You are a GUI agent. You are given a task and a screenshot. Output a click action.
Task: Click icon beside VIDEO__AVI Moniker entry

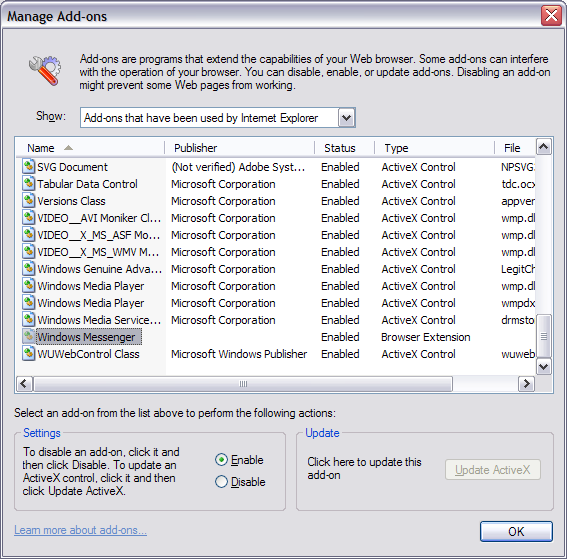[28, 218]
